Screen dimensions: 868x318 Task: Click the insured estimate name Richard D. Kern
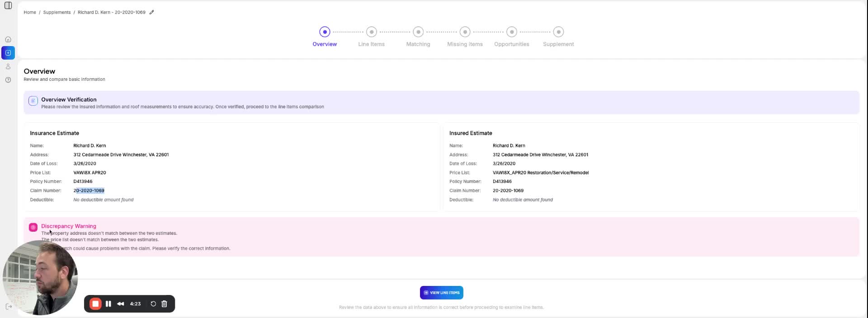509,145
